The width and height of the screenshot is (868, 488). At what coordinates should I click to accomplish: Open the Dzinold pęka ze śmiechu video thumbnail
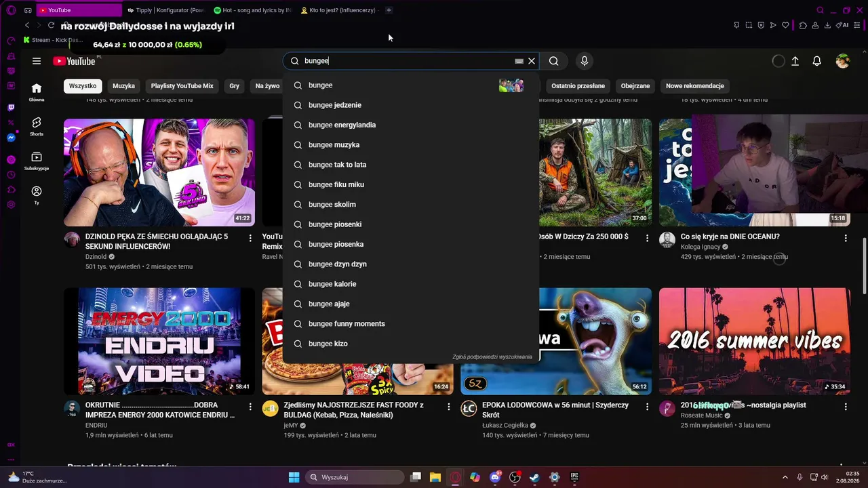coord(159,173)
